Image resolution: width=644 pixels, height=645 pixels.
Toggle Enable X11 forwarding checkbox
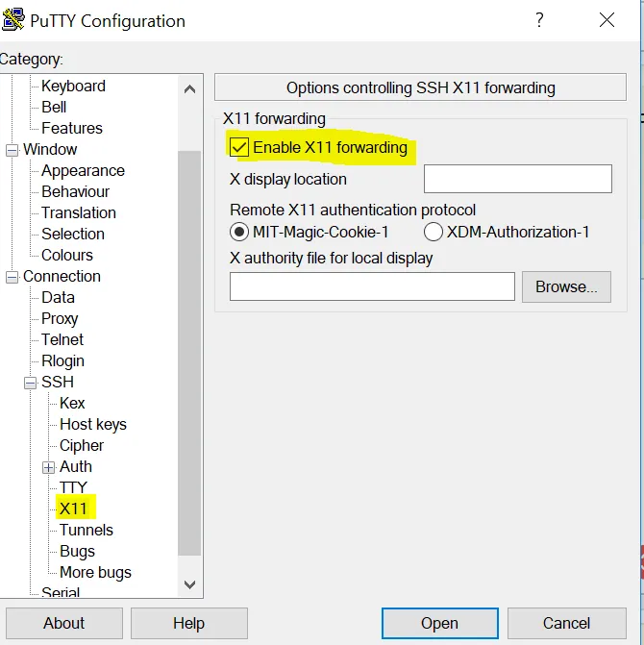point(239,147)
